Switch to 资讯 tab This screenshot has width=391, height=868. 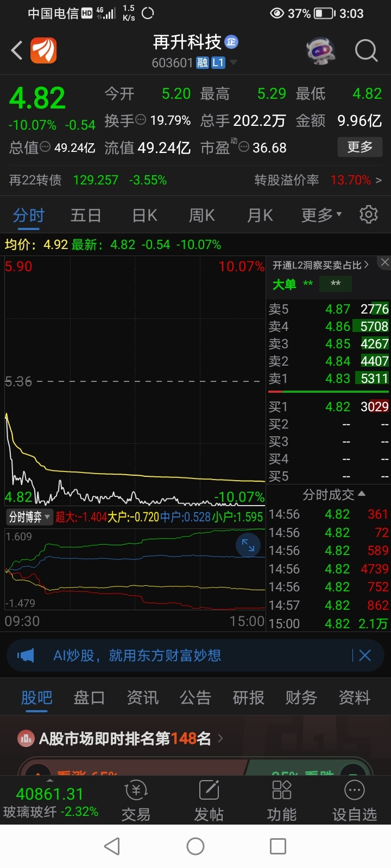click(x=142, y=697)
